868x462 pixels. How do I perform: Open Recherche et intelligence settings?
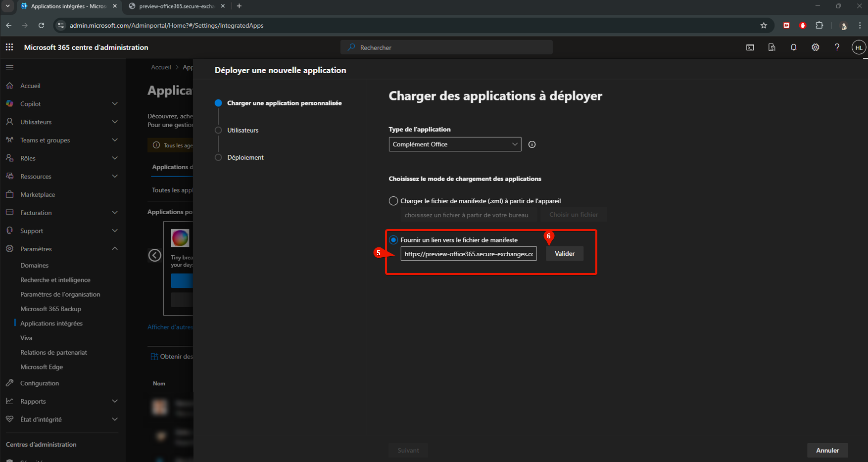[55, 280]
